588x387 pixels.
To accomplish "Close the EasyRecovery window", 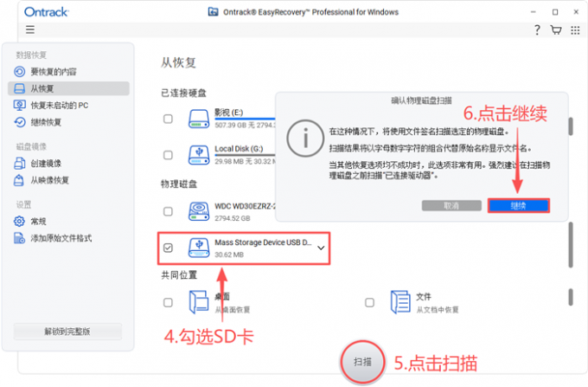I will click(x=576, y=12).
